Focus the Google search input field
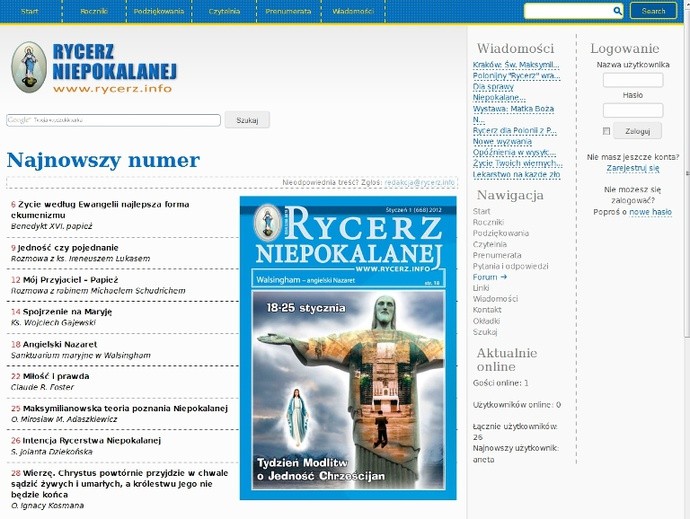Screen dimensions: 690x519 coord(113,120)
